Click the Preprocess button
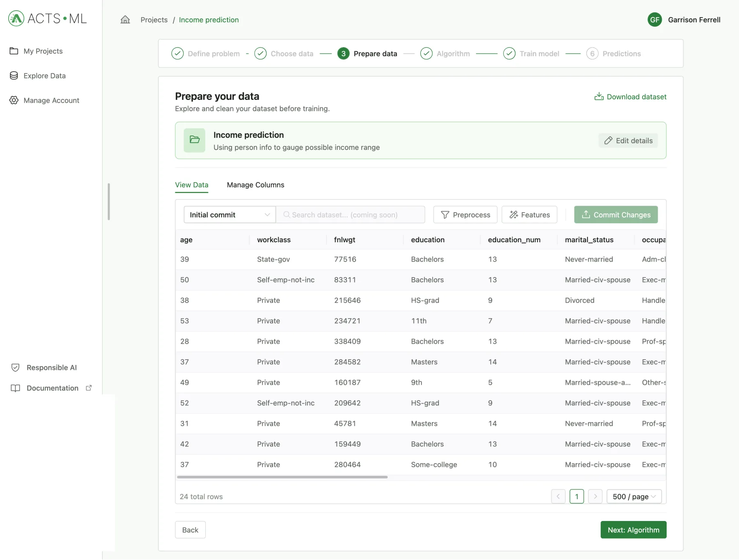The image size is (739, 560). coord(465,215)
